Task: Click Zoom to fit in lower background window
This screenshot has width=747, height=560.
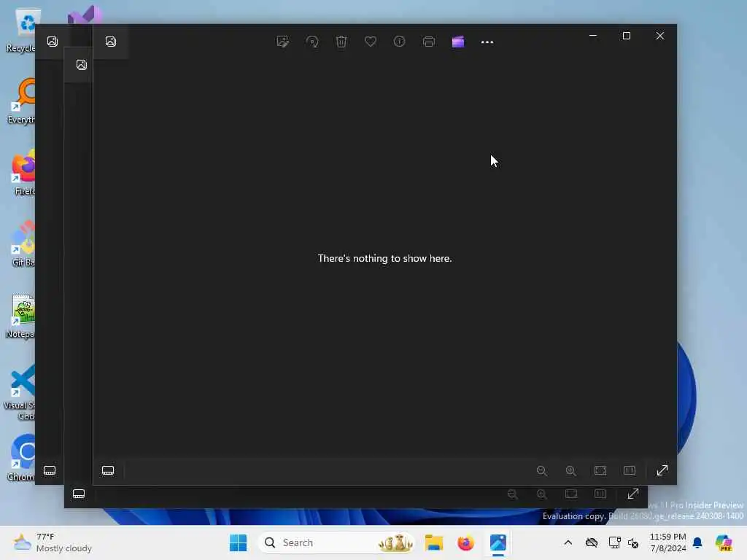Action: (x=571, y=494)
